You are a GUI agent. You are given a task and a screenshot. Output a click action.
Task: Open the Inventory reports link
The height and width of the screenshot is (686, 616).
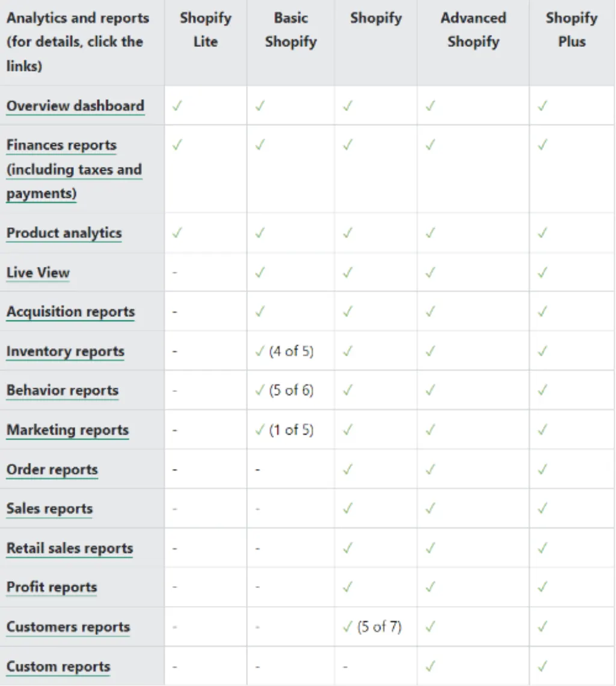tap(65, 351)
